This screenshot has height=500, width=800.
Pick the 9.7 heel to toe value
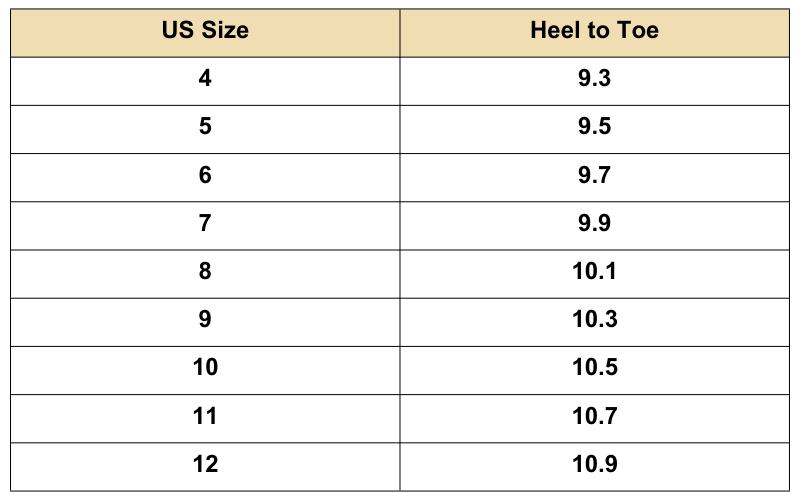pos(594,175)
